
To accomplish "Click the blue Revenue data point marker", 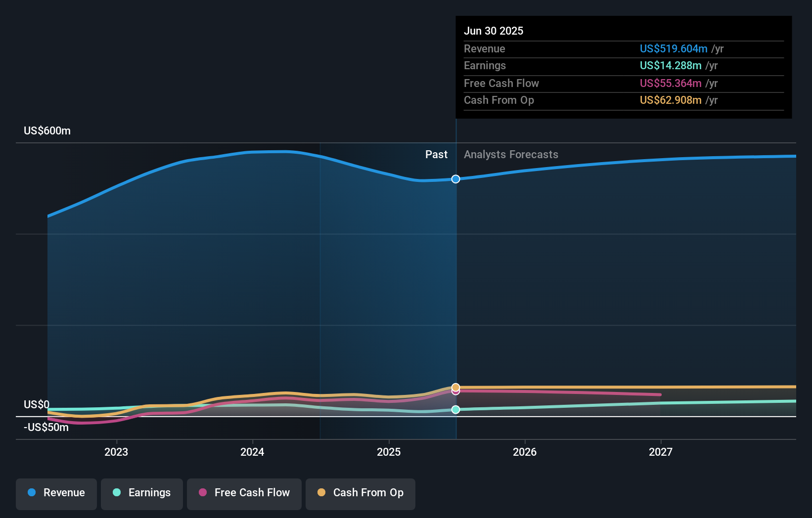I will [456, 179].
